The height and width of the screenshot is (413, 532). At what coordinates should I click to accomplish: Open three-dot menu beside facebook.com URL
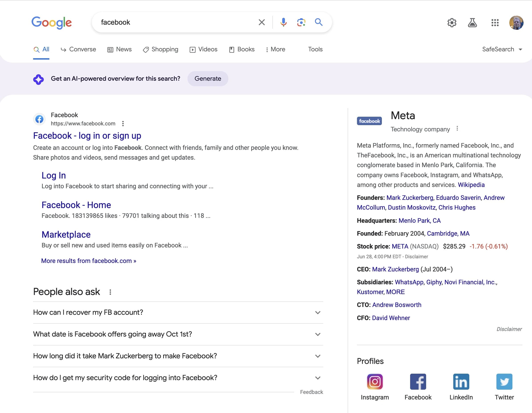(x=123, y=124)
